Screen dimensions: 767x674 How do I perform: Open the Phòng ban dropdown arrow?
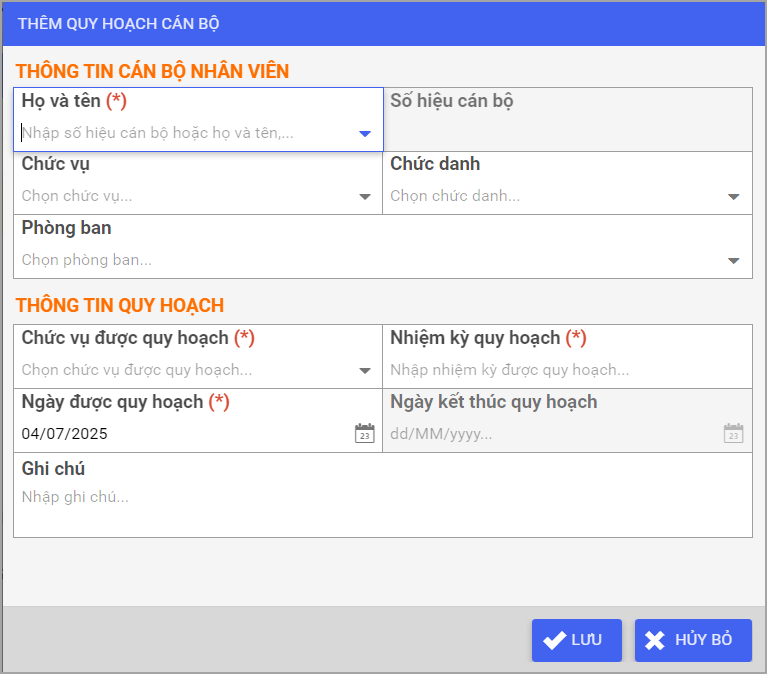point(734,261)
